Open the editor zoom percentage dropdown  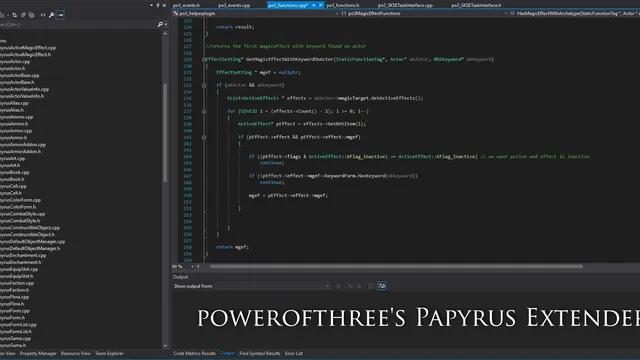click(192, 267)
